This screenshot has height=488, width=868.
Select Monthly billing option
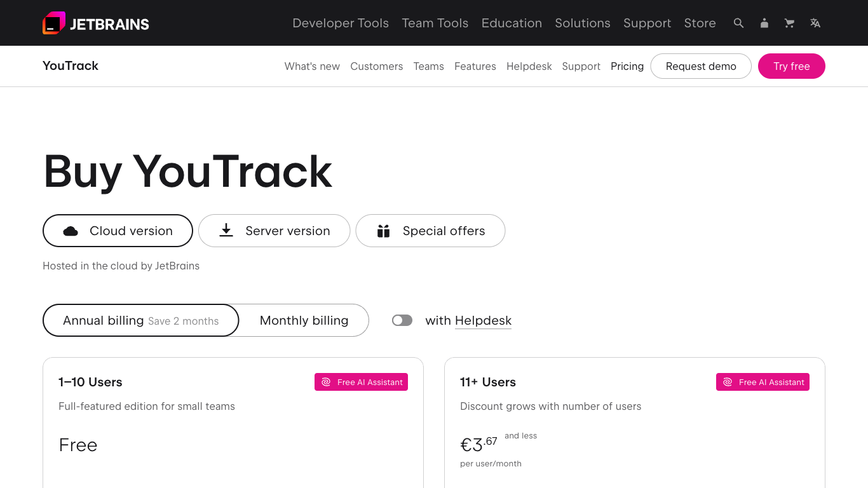tap(304, 320)
